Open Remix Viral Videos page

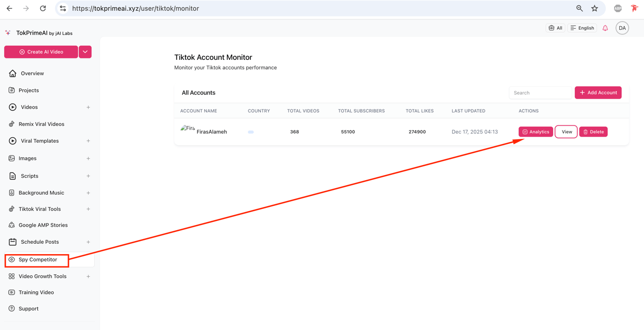click(x=41, y=124)
